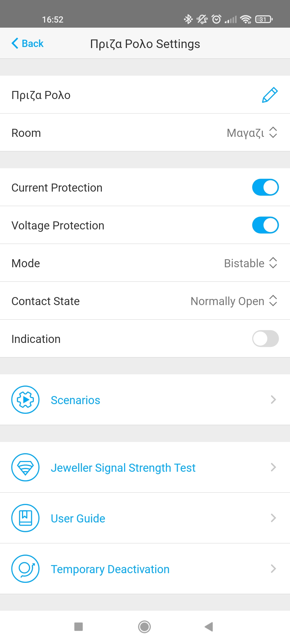Go Back to previous screen
Screen dimensions: 290x644
tap(28, 43)
